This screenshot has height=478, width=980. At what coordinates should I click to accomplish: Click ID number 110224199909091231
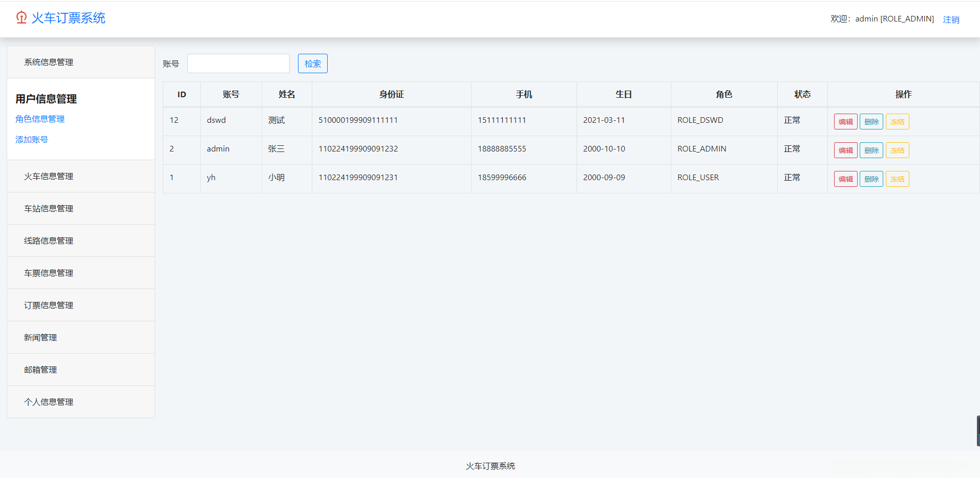click(x=358, y=178)
